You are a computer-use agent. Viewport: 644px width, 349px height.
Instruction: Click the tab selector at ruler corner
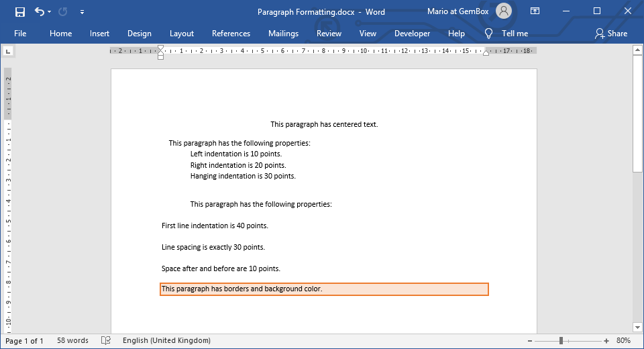pyautogui.click(x=8, y=51)
